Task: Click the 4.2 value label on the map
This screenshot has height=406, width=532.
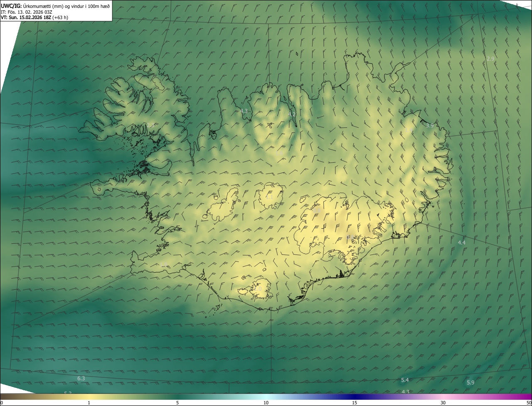Action: (x=292, y=114)
